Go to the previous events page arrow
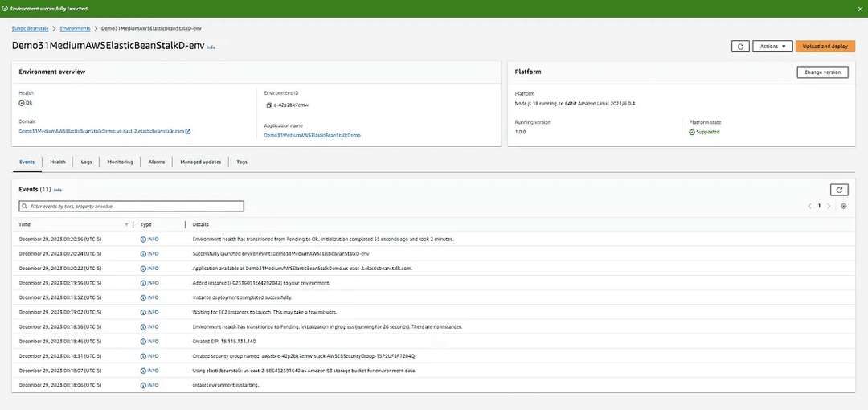Screen dimensions: 868x410 click(x=809, y=206)
